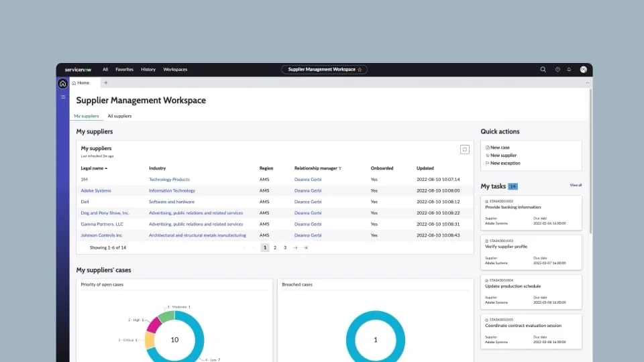Open Dog and Pony Show, Inc. link

[105, 213]
